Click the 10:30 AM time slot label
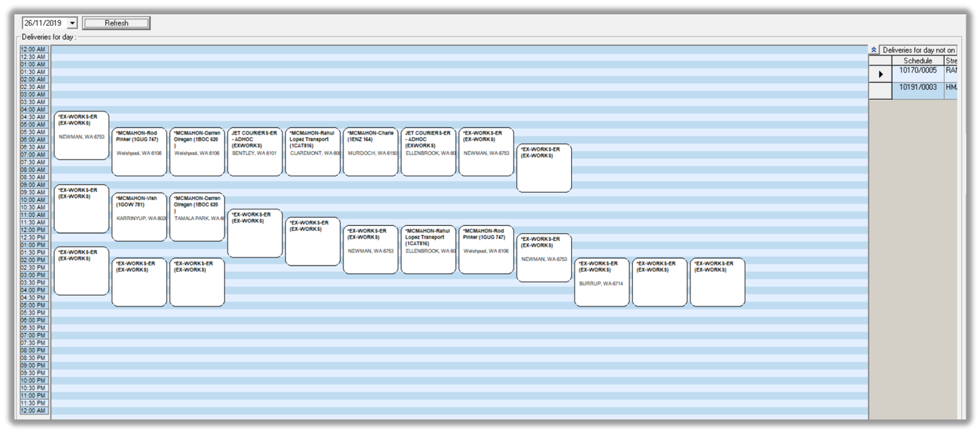 [34, 207]
